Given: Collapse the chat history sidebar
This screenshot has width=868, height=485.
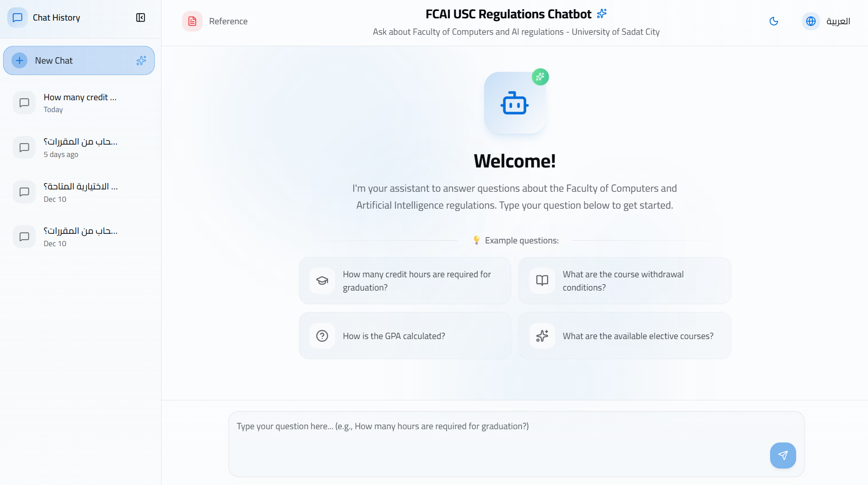Looking at the screenshot, I should 140,17.
